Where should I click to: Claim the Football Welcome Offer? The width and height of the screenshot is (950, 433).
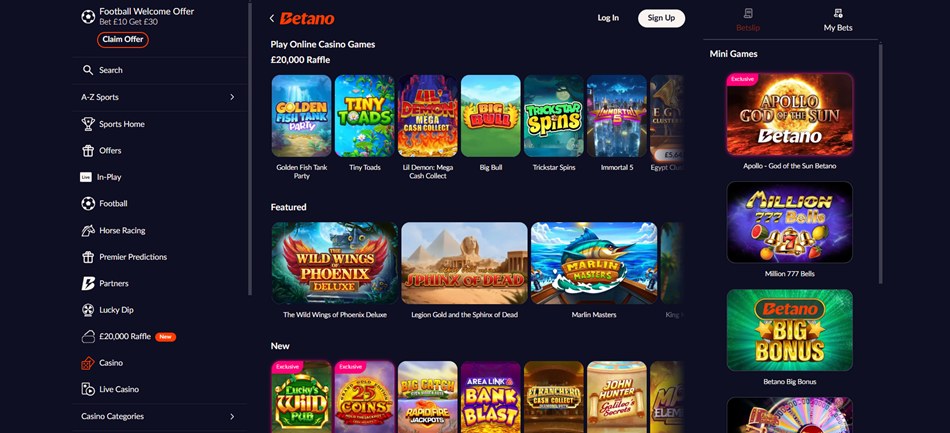tap(122, 39)
